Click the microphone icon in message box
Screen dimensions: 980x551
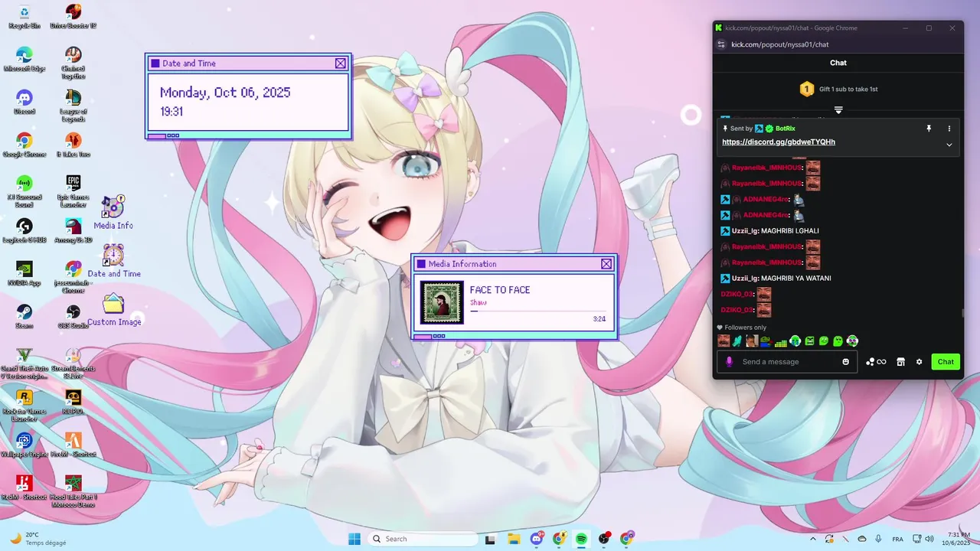(x=729, y=362)
